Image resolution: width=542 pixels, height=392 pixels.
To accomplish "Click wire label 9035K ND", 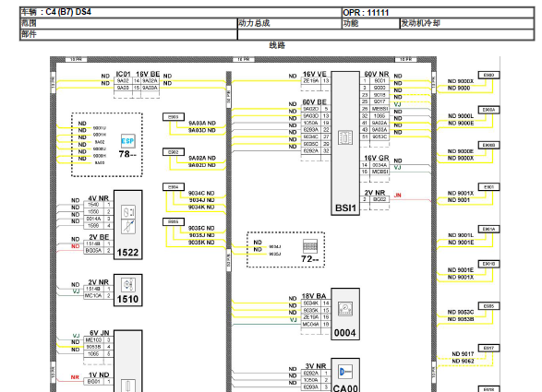I will click(201, 243).
